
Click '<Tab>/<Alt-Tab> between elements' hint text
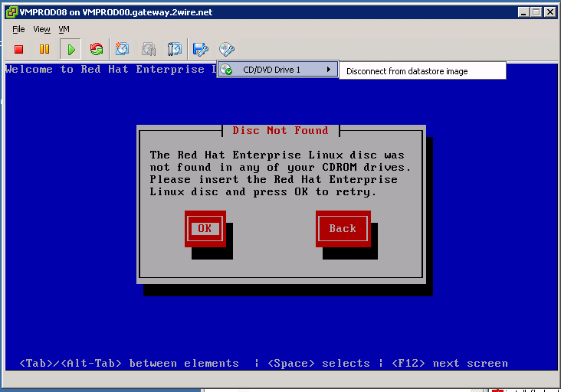(129, 364)
